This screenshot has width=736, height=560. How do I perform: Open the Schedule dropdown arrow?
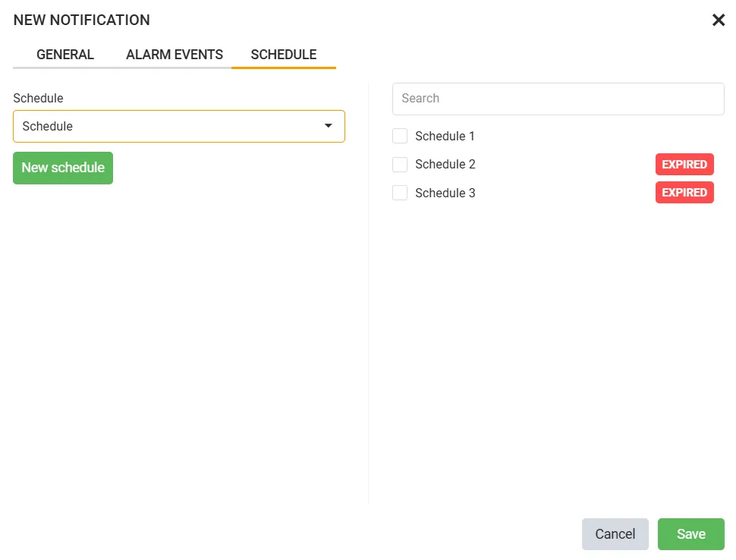coord(328,126)
